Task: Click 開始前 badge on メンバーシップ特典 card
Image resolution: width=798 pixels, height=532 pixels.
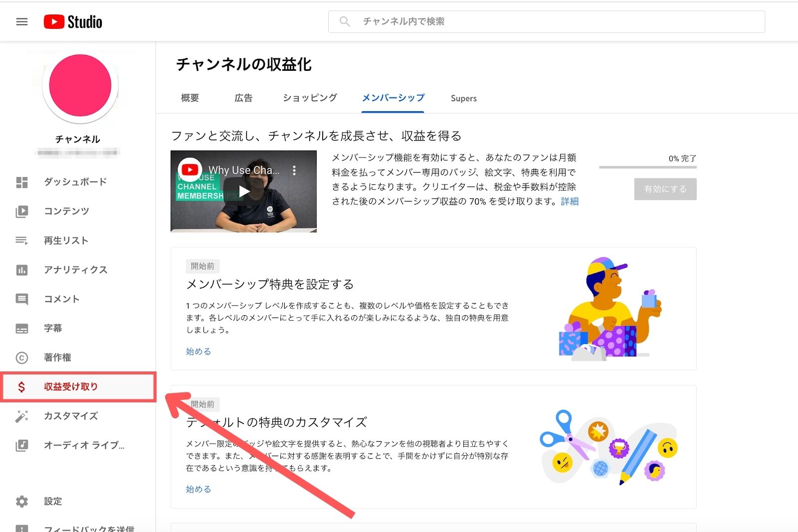Action: 202,266
